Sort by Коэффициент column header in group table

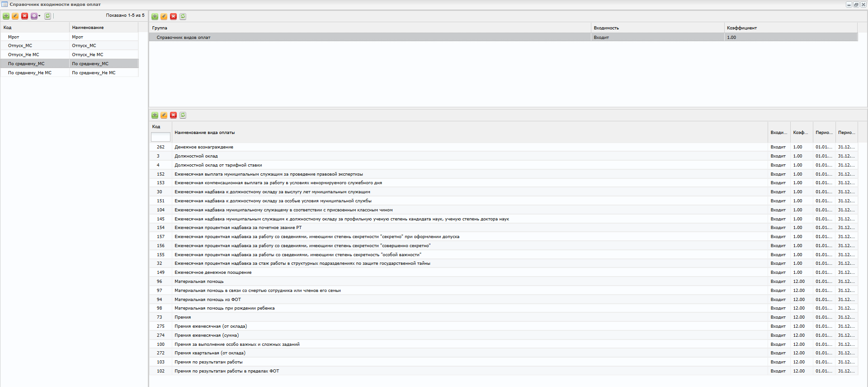click(x=742, y=28)
